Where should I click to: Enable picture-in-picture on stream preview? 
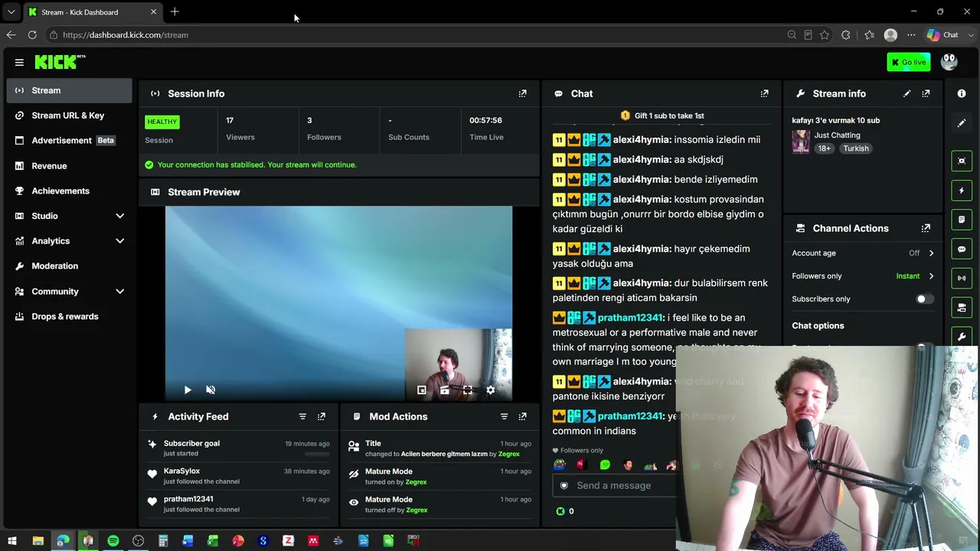point(421,390)
